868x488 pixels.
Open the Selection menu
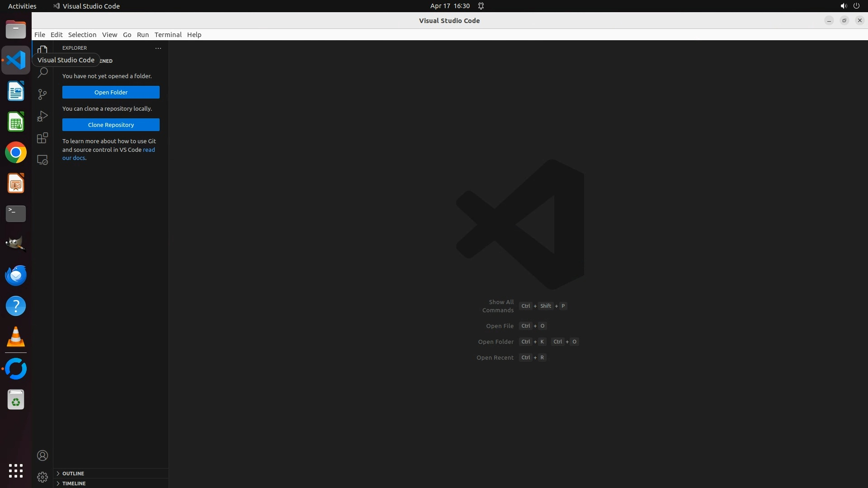[82, 35]
